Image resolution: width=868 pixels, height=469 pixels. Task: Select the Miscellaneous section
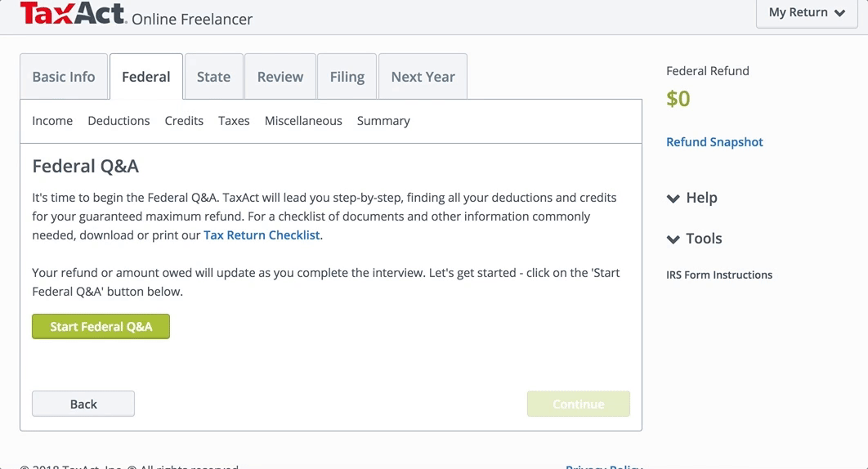[x=303, y=121]
